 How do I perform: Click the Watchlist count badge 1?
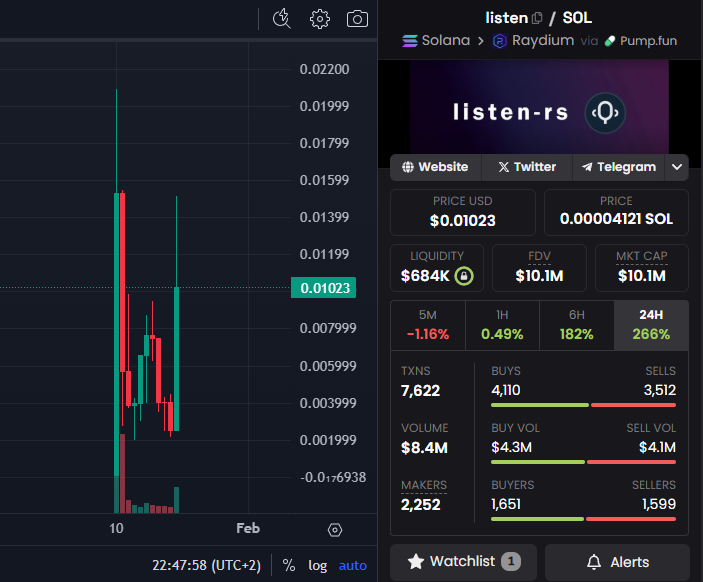(x=511, y=561)
